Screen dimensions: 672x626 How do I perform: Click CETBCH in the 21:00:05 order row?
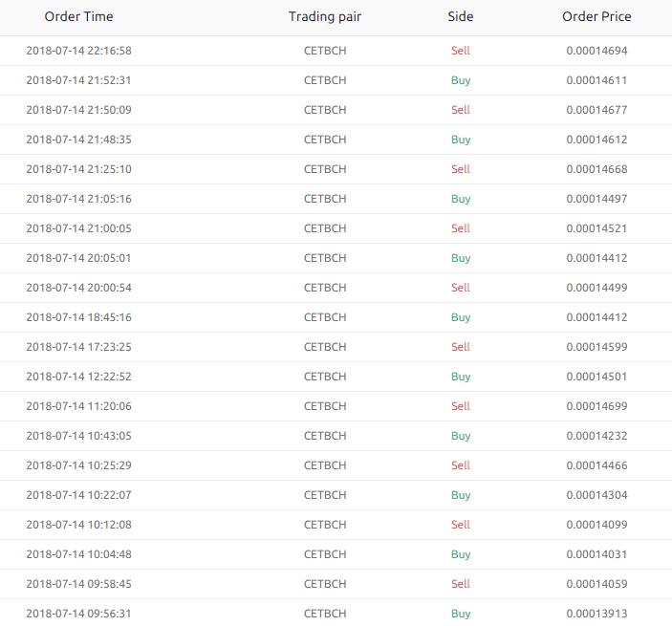click(x=325, y=228)
